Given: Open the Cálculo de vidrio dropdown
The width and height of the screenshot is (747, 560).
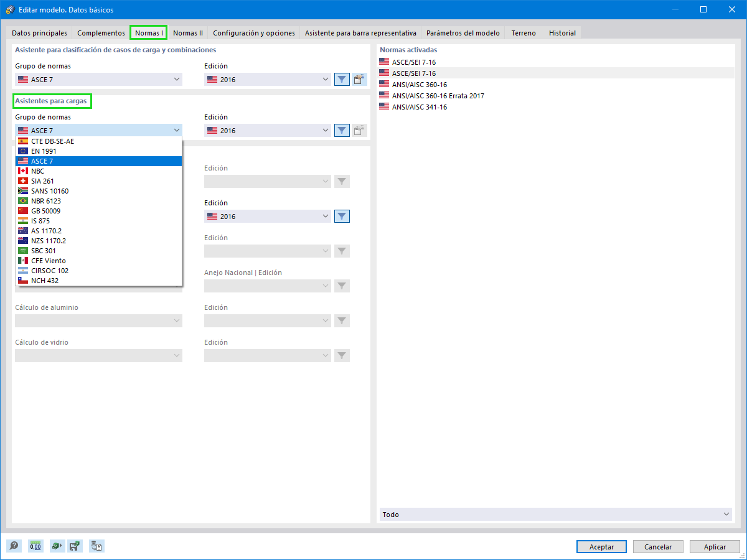Looking at the screenshot, I should [x=98, y=355].
